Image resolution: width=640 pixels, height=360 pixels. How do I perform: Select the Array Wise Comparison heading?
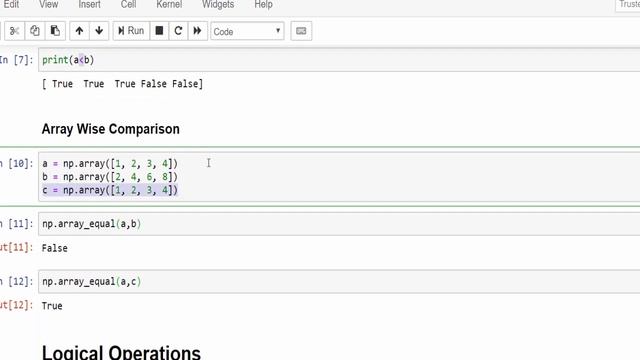[x=111, y=129]
